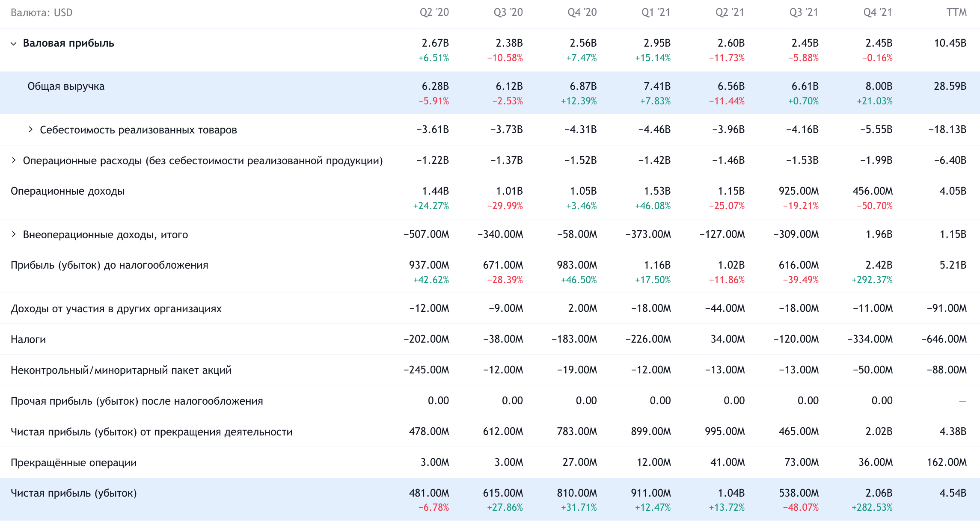Click operating expenses TTM value -6.40B
980x521 pixels.
[x=950, y=160]
